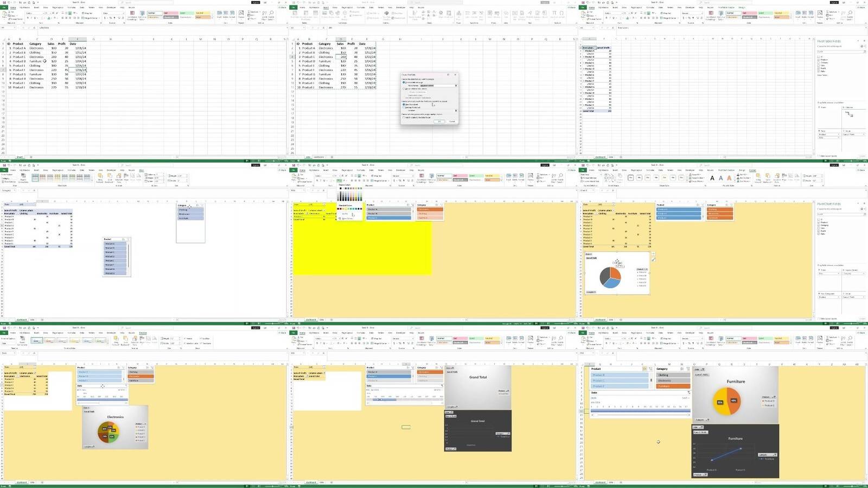
Task: Click Cancel in Create PivotTable dialog
Action: [452, 122]
